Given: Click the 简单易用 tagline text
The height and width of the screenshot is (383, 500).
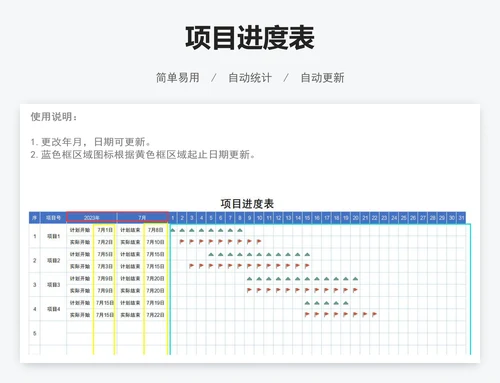Looking at the screenshot, I should coord(178,78).
